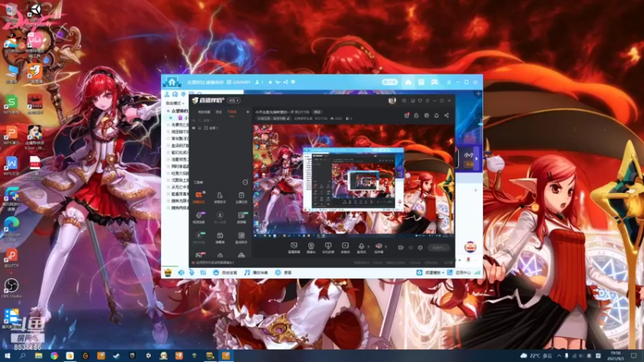Image resolution: width=644 pixels, height=362 pixels.
Task: Open Microsoft Edge desktop shortcut
Action: pyautogui.click(x=11, y=228)
